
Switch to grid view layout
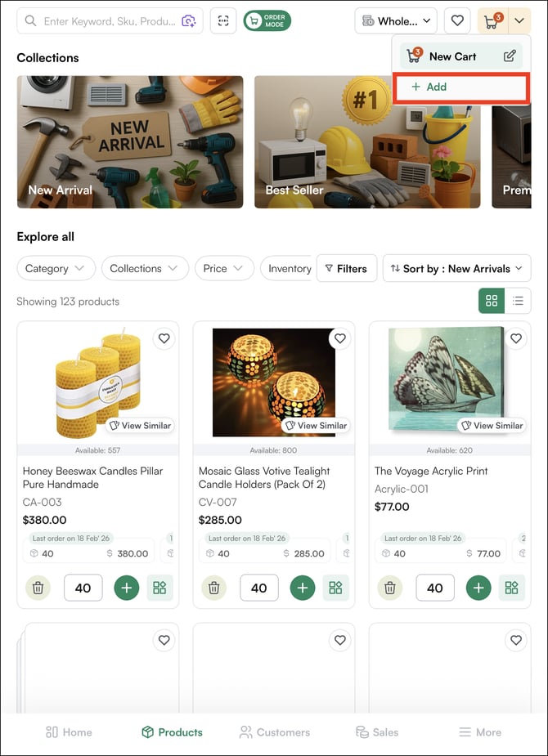coord(492,301)
